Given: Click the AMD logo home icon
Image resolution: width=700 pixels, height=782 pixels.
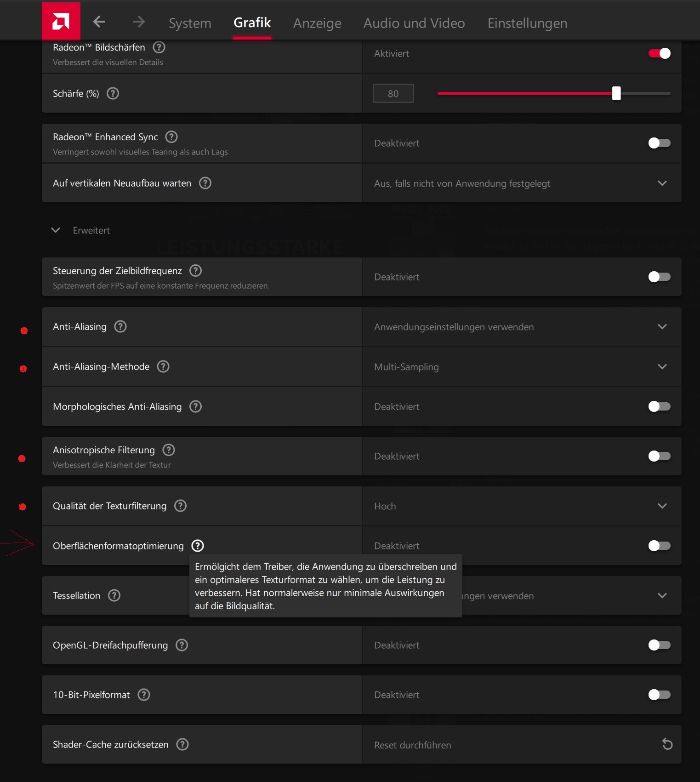Looking at the screenshot, I should [x=61, y=21].
